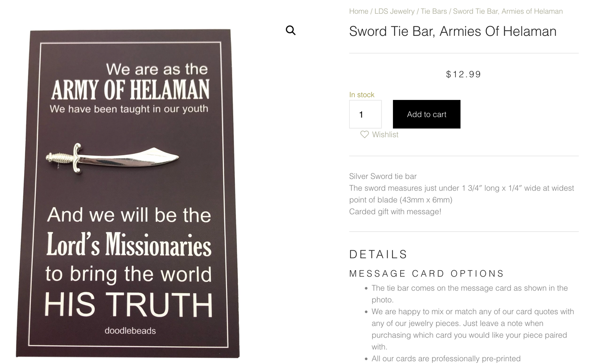Click the Silver Sword tie bar description line
This screenshot has width=611, height=364.
383,176
